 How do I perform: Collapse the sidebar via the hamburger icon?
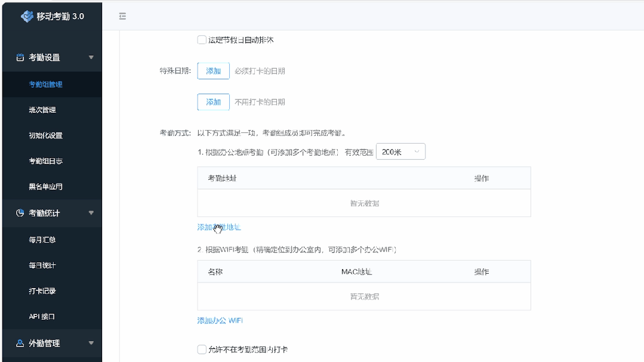click(122, 16)
